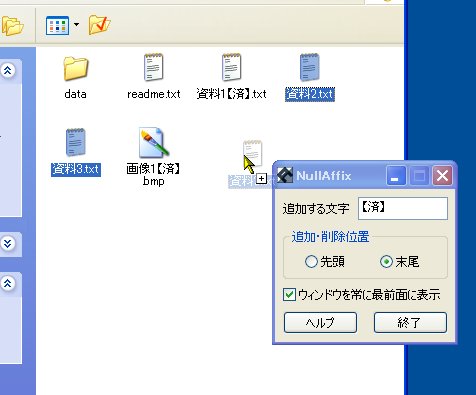Click the 終了 button
The height and width of the screenshot is (395, 476).
click(x=410, y=322)
